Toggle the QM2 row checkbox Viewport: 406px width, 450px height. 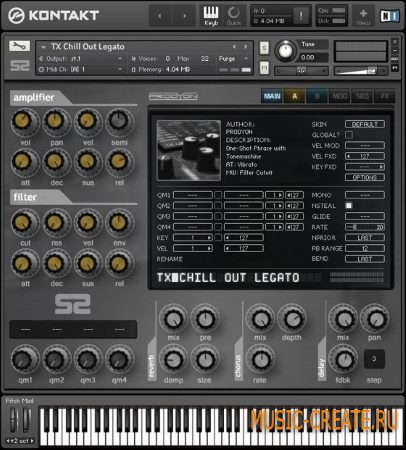(x=218, y=206)
